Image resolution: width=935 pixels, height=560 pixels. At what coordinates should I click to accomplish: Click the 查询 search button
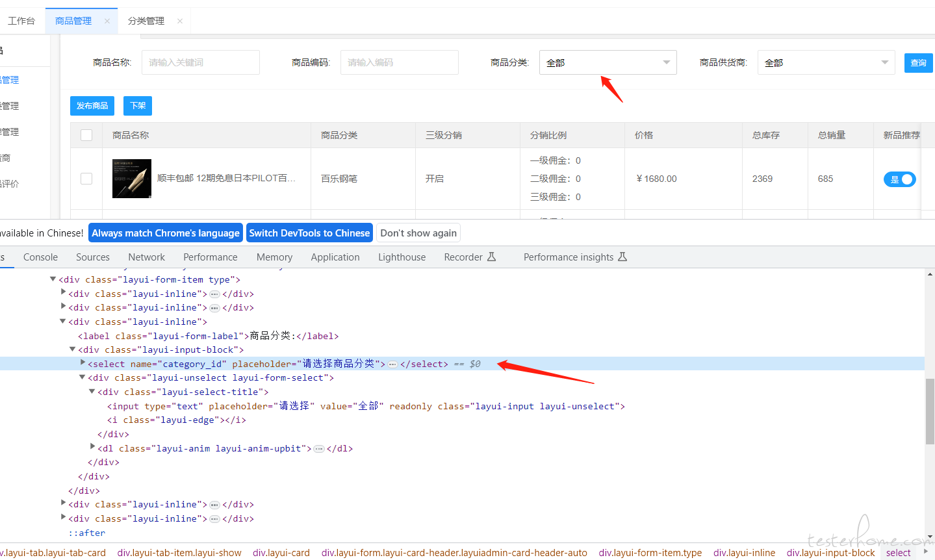tap(918, 62)
